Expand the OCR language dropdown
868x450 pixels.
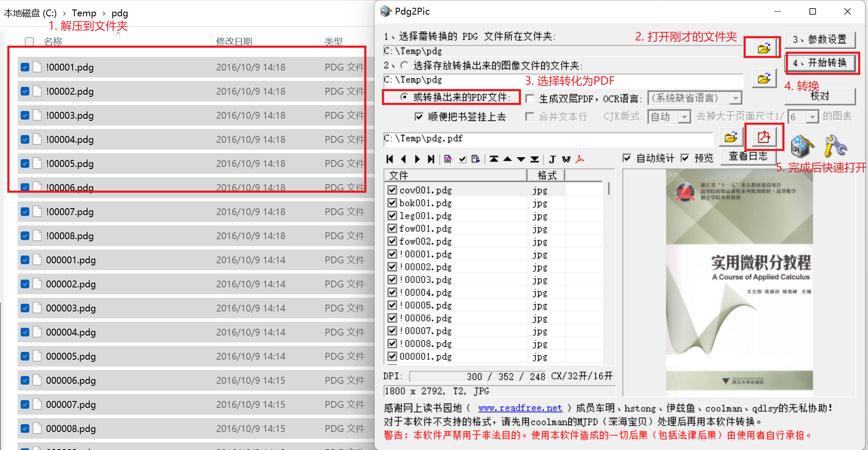pos(735,99)
